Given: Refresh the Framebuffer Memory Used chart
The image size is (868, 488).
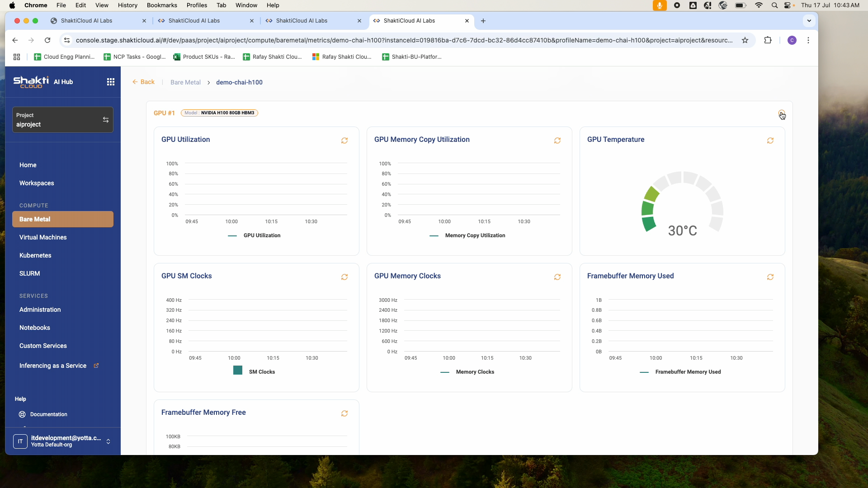Looking at the screenshot, I should pos(770,277).
